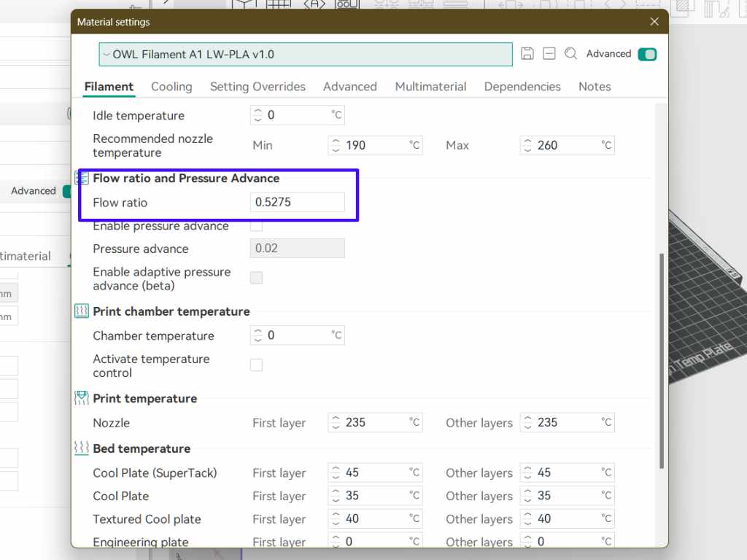Image resolution: width=747 pixels, height=560 pixels.
Task: Check the Activate temperature control box
Action: click(x=256, y=365)
